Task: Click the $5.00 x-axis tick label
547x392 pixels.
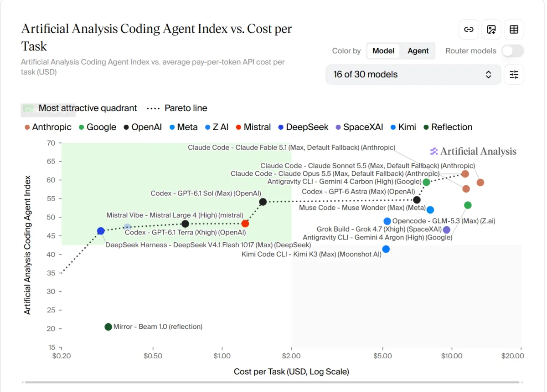Action: point(382,356)
